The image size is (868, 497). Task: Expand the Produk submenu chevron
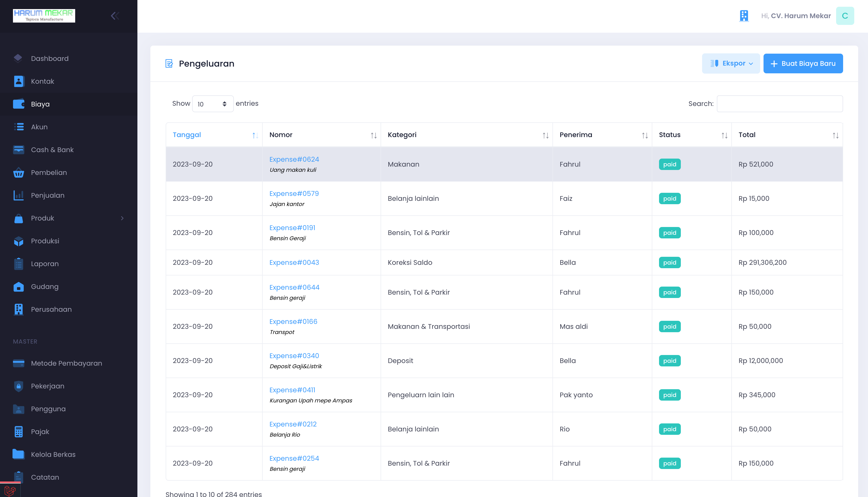click(x=122, y=218)
